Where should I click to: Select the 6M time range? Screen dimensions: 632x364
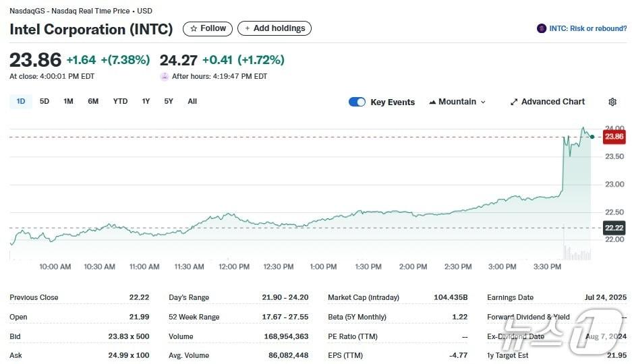(x=93, y=101)
